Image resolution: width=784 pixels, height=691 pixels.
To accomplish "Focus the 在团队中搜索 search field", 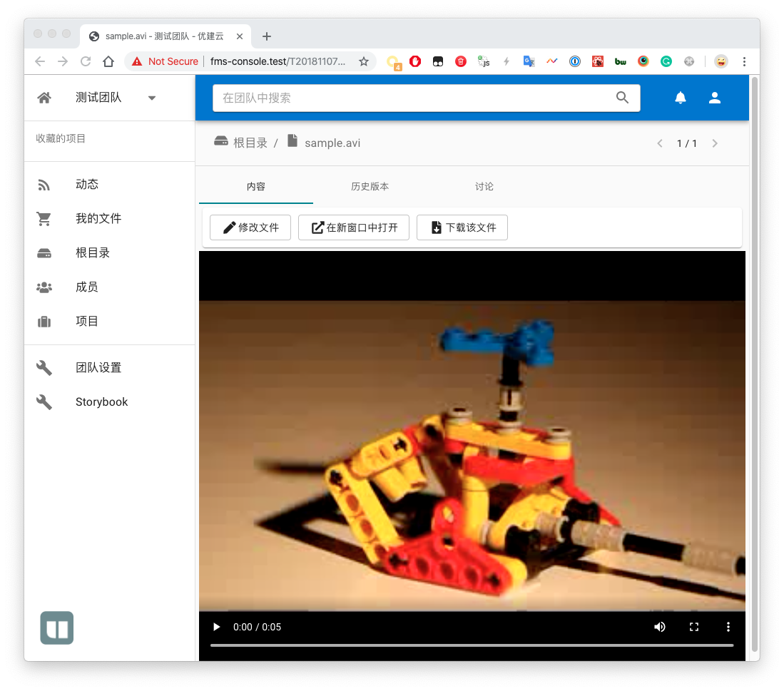I will 414,98.
